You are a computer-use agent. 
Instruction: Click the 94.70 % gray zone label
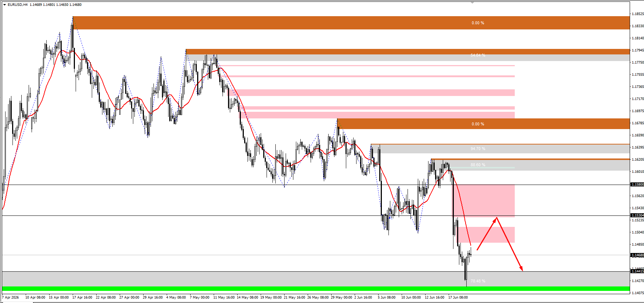478,149
